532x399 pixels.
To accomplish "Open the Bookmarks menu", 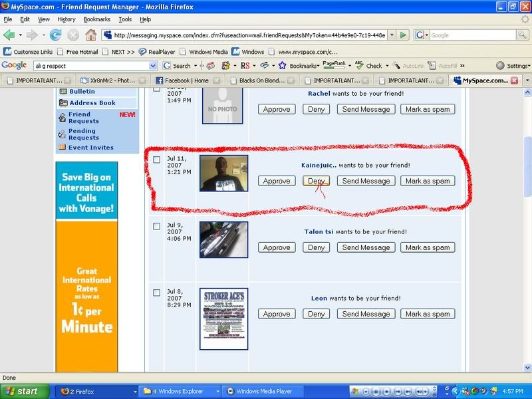I will (96, 19).
